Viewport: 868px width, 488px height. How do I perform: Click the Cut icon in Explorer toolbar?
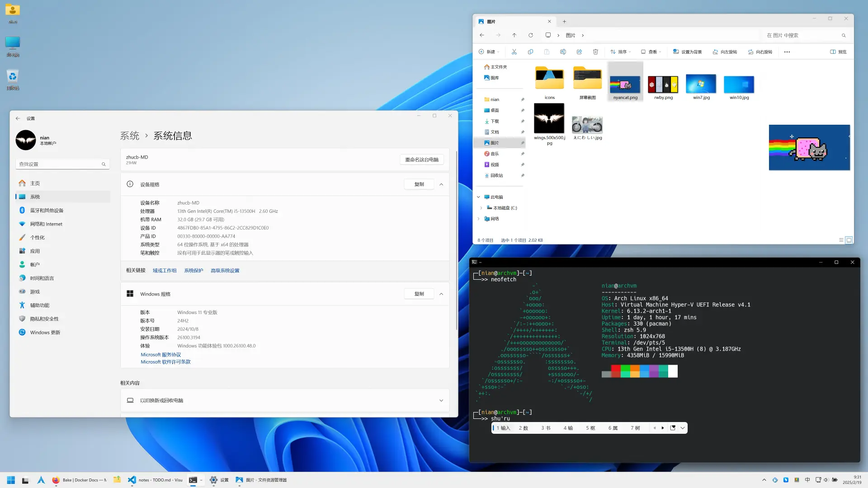[514, 52]
